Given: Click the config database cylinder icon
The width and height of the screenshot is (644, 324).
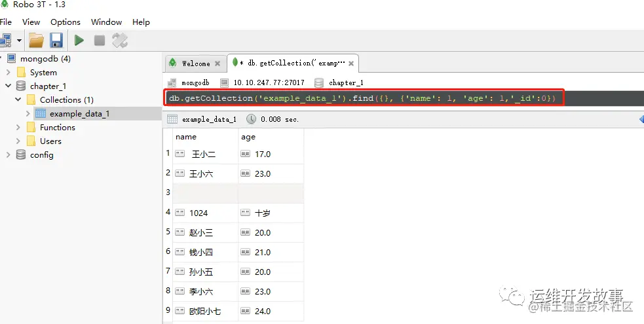Looking at the screenshot, I should (20, 154).
